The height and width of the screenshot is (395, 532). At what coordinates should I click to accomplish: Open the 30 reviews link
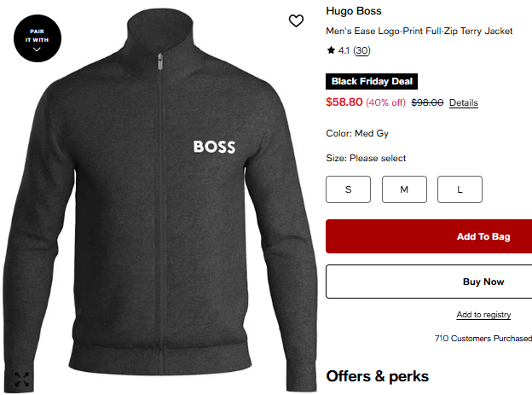(x=362, y=51)
